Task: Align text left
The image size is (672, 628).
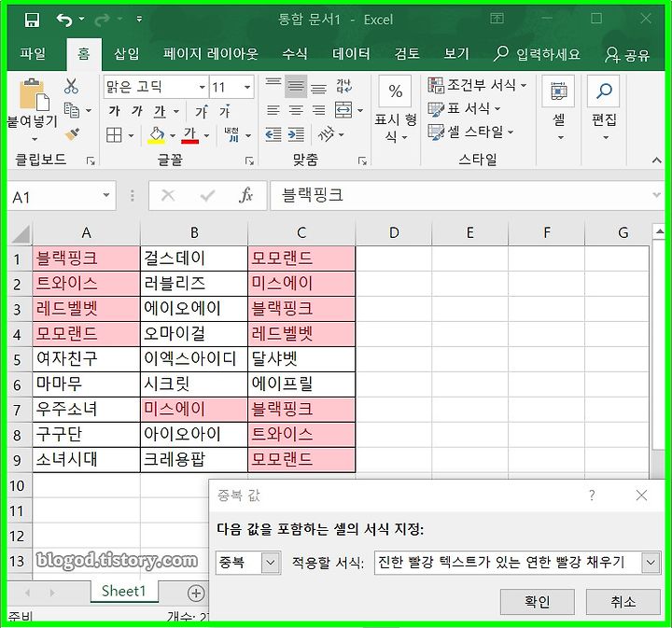Action: [x=273, y=110]
